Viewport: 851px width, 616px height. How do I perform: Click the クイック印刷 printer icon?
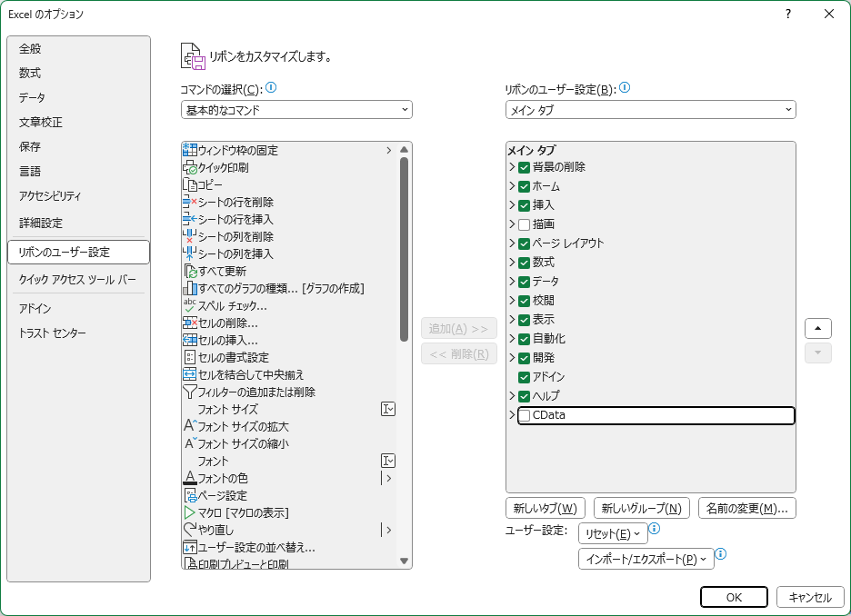pos(189,167)
